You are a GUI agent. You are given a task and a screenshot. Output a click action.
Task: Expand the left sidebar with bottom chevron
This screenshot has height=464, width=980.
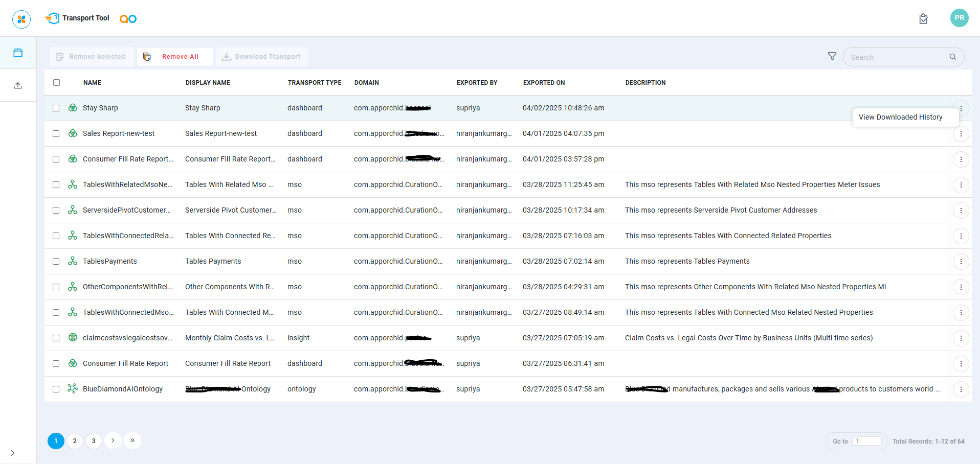pos(13,453)
